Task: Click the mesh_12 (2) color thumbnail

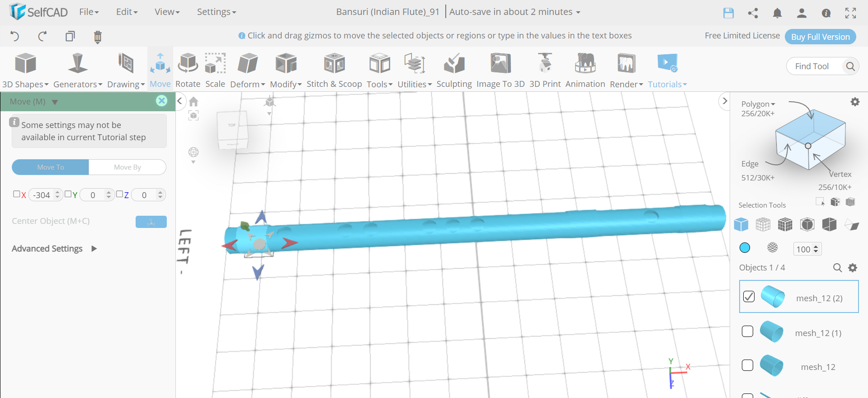Action: [x=773, y=297]
